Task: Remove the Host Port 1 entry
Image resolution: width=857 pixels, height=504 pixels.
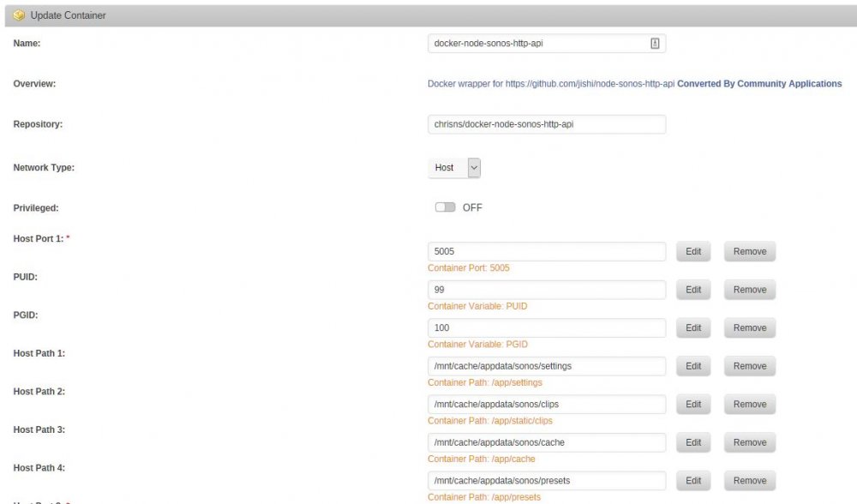Action: coord(749,251)
